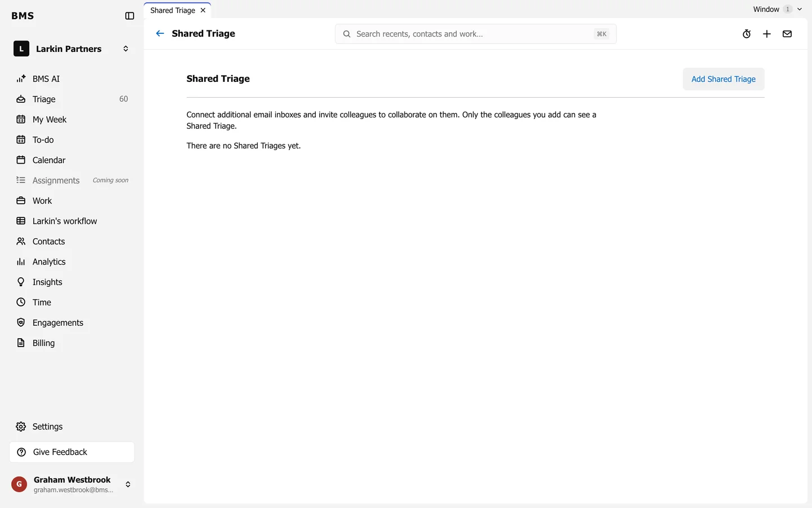Start the timer stopwatch icon
Viewport: 812px width, 508px height.
coord(747,34)
